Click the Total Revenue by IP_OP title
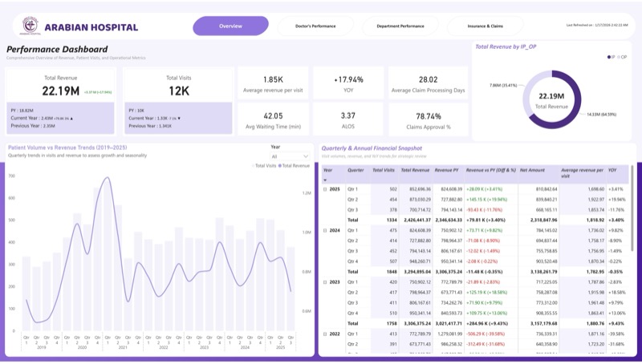This screenshot has height=364, width=642. [506, 47]
